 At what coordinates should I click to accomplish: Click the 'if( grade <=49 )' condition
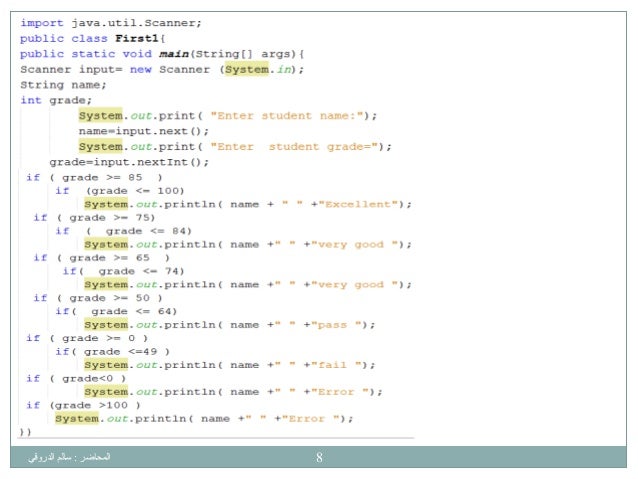pyautogui.click(x=112, y=352)
